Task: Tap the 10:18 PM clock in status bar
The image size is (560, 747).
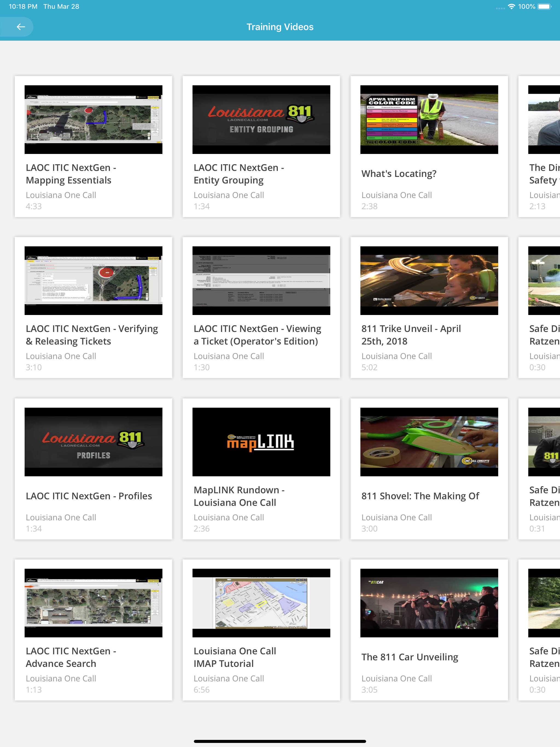Action: (23, 6)
